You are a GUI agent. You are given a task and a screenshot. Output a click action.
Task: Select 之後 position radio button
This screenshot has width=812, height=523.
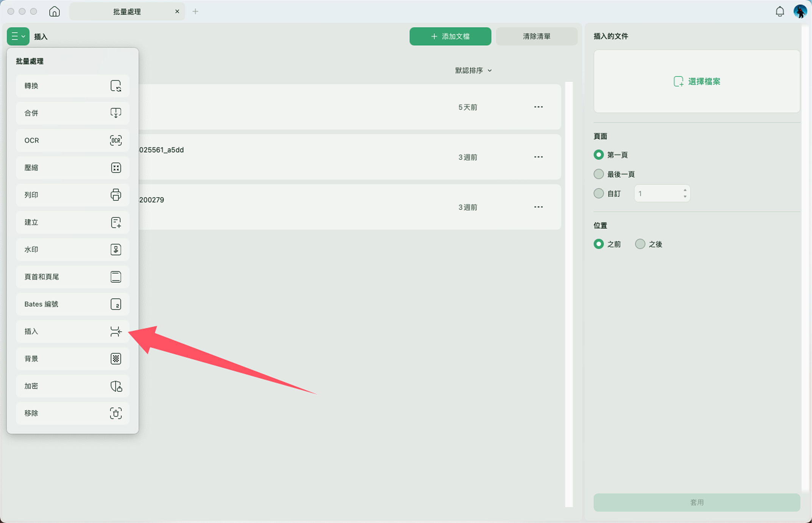click(x=640, y=244)
